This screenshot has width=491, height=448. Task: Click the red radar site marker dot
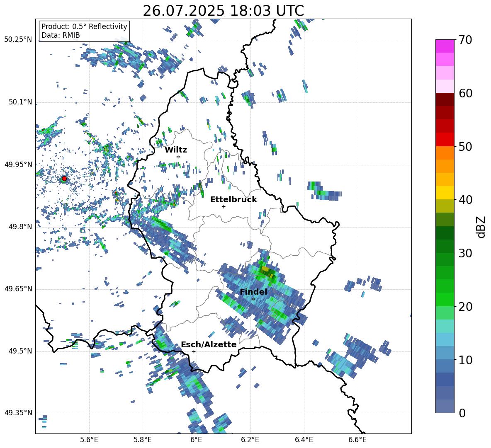click(x=64, y=179)
